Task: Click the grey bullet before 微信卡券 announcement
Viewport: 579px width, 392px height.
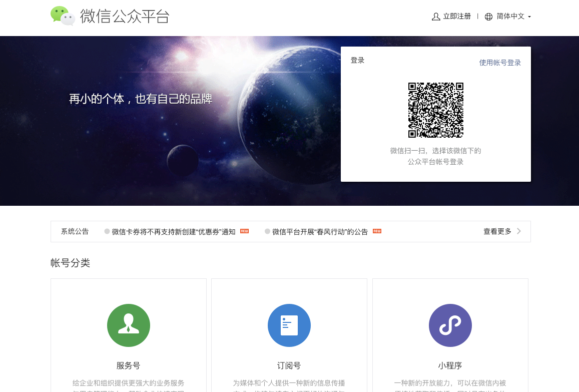Action: [x=107, y=231]
